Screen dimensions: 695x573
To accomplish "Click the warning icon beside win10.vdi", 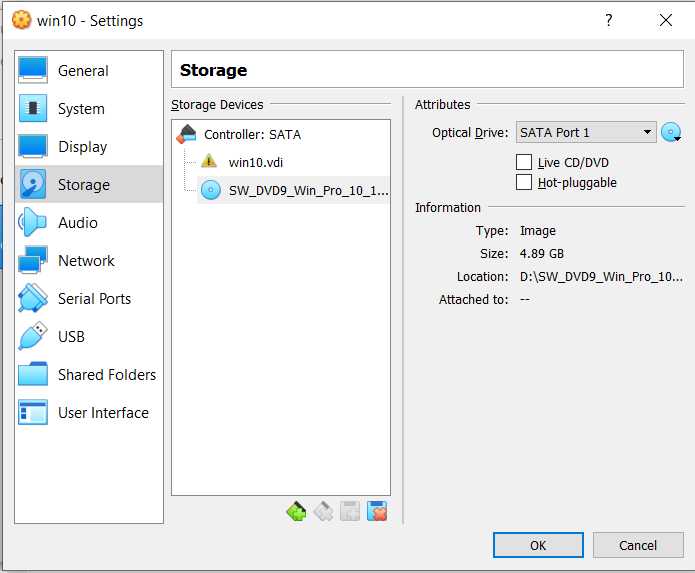I will point(209,160).
